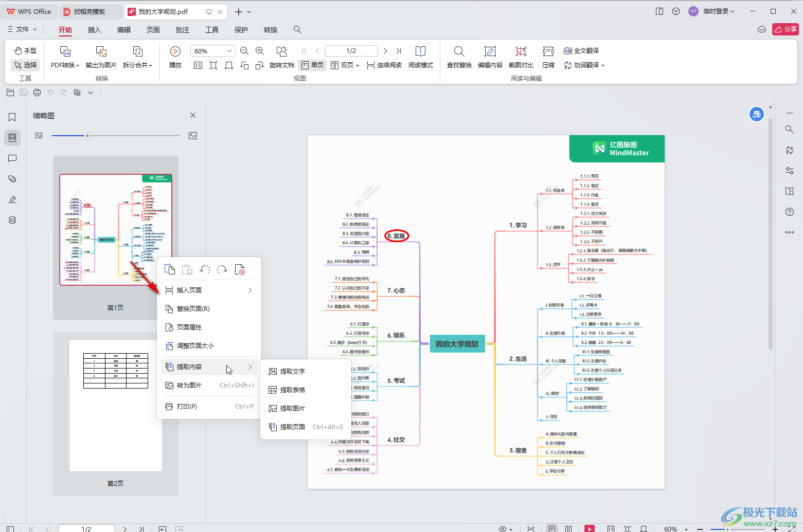
Task: Switch to 保护 tab
Action: click(241, 30)
